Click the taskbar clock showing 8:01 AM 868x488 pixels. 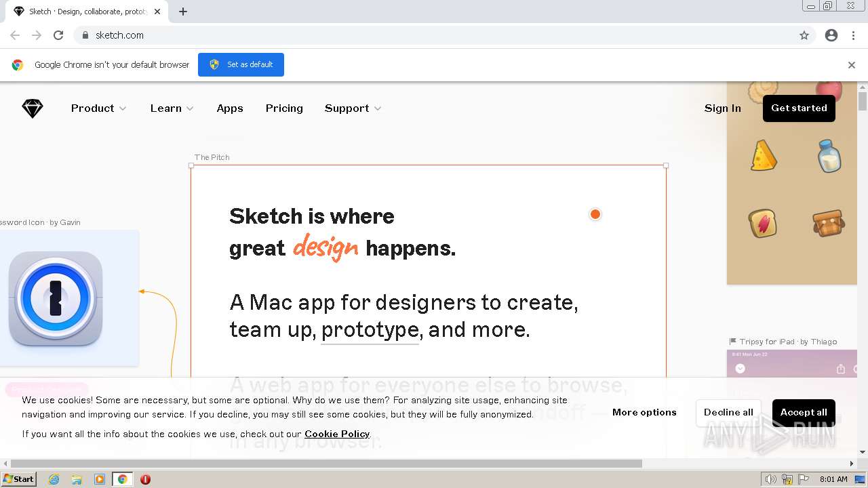(x=833, y=479)
